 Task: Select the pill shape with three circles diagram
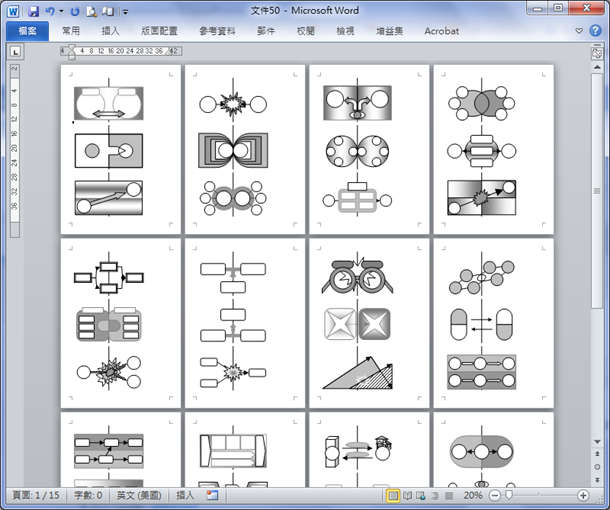[x=481, y=452]
